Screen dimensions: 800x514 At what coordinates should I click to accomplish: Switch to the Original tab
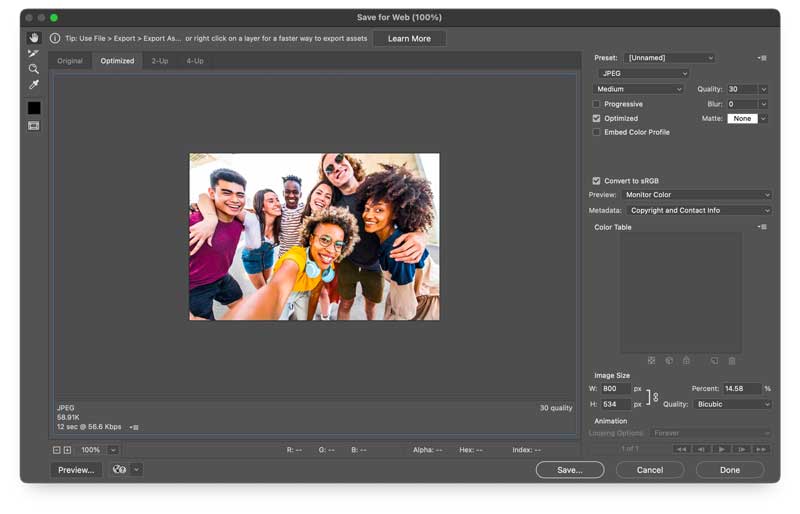tap(70, 61)
